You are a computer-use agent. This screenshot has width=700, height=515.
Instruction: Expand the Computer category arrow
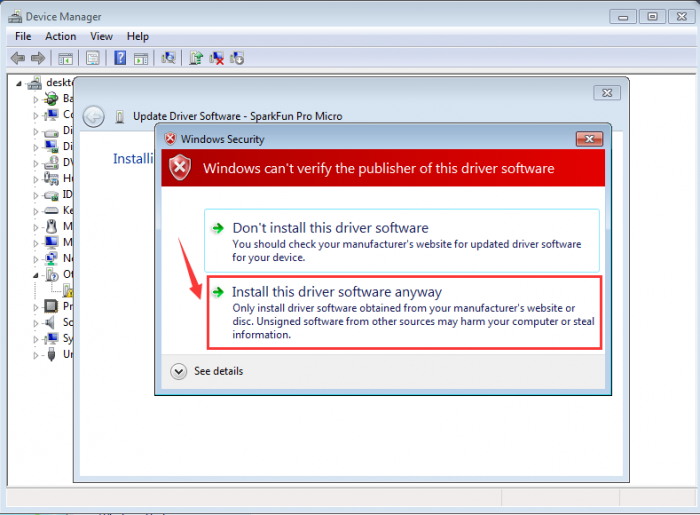point(36,116)
